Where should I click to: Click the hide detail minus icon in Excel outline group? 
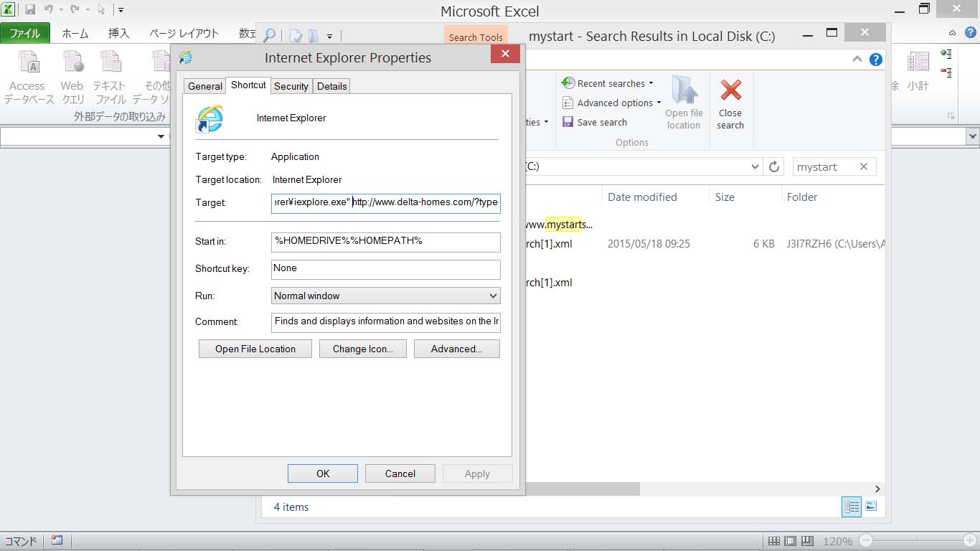point(946,72)
